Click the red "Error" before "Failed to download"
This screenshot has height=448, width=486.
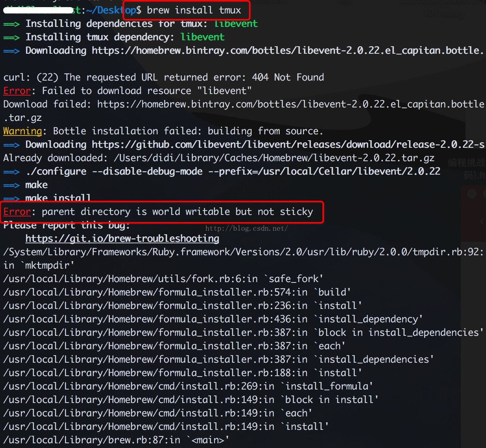(x=17, y=91)
